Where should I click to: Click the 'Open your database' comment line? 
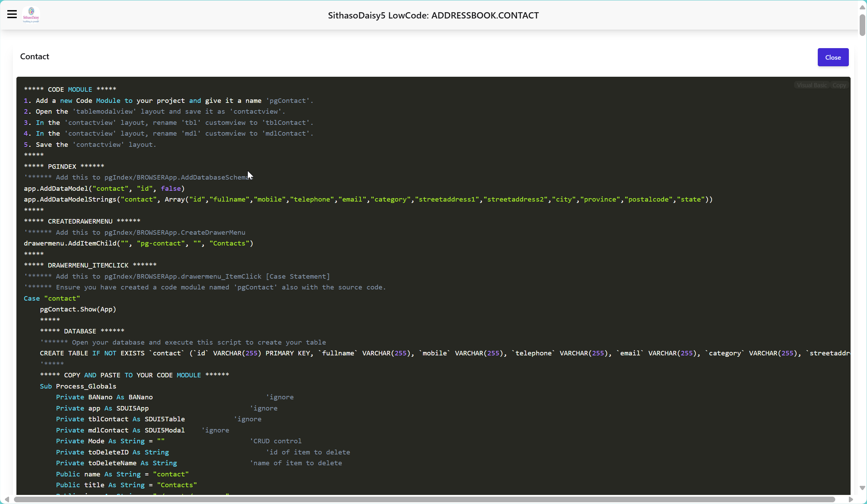183,342
